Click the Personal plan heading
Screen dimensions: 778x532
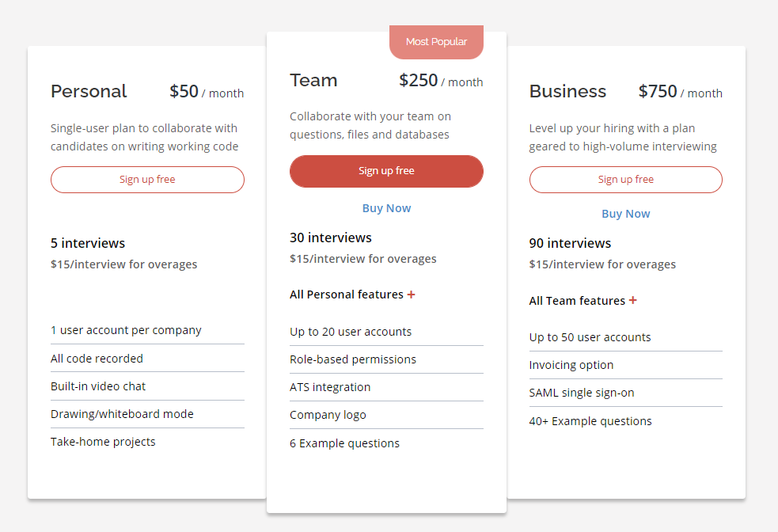pyautogui.click(x=89, y=92)
